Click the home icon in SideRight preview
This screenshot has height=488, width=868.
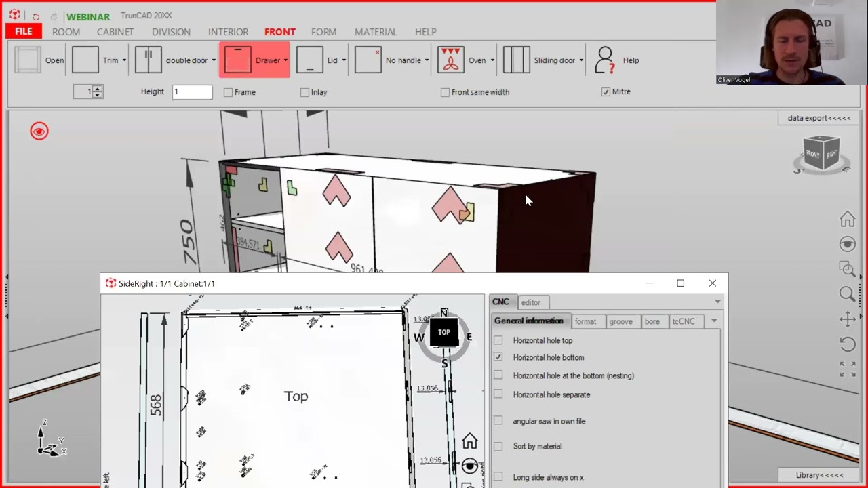(470, 441)
